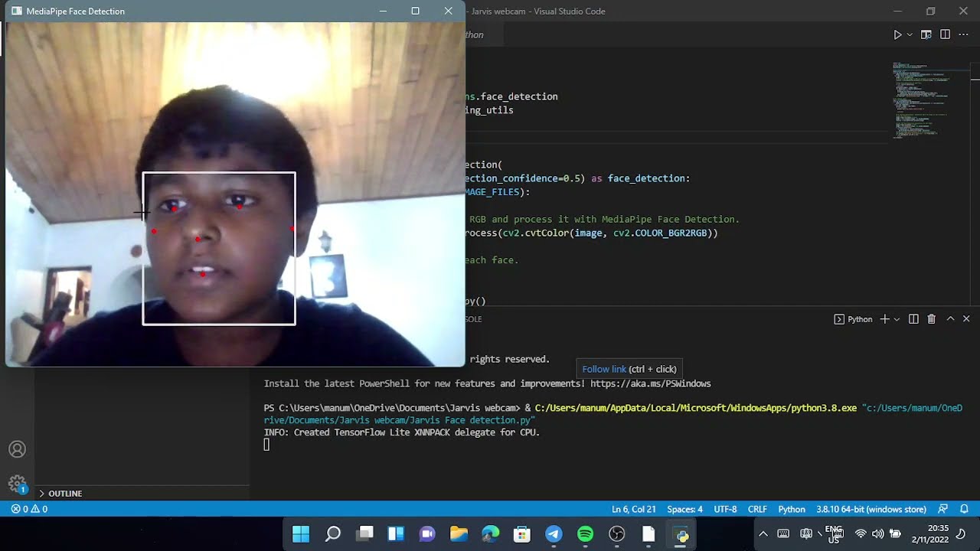
Task: Switch to Spotify on the taskbar
Action: point(585,534)
